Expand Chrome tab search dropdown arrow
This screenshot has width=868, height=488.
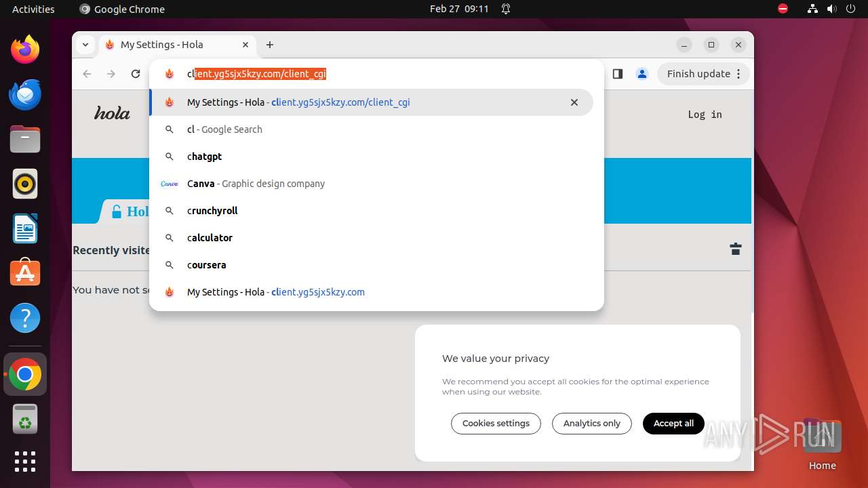[x=85, y=45]
